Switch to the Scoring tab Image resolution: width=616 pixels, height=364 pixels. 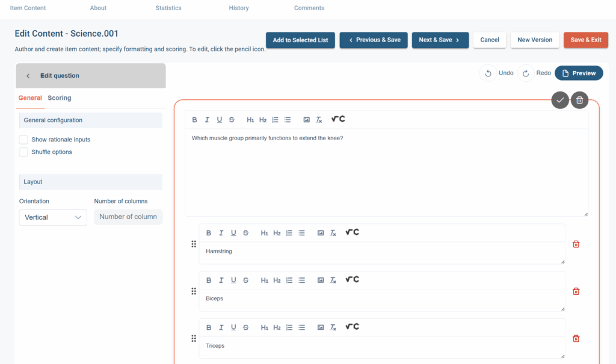point(60,98)
